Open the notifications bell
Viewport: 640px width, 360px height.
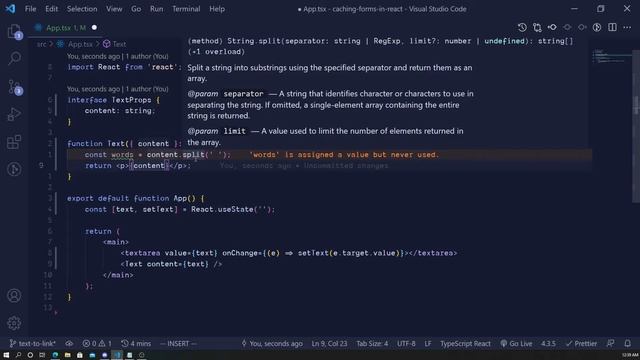pos(628,344)
